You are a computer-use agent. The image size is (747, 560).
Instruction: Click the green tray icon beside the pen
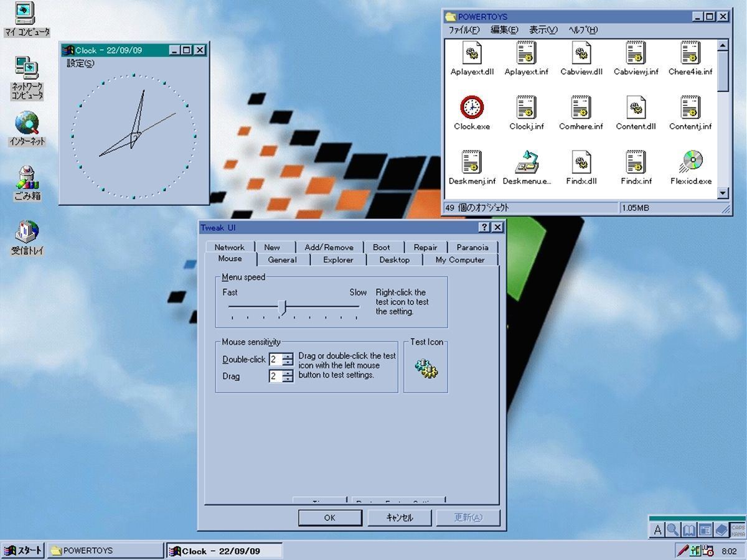695,551
